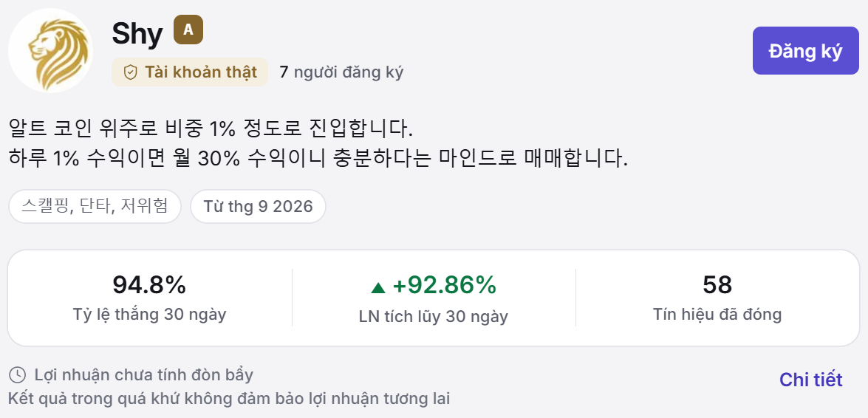Select the 스캘핑, 단타, 저위험 tag chip
The height and width of the screenshot is (418, 868).
click(x=95, y=207)
